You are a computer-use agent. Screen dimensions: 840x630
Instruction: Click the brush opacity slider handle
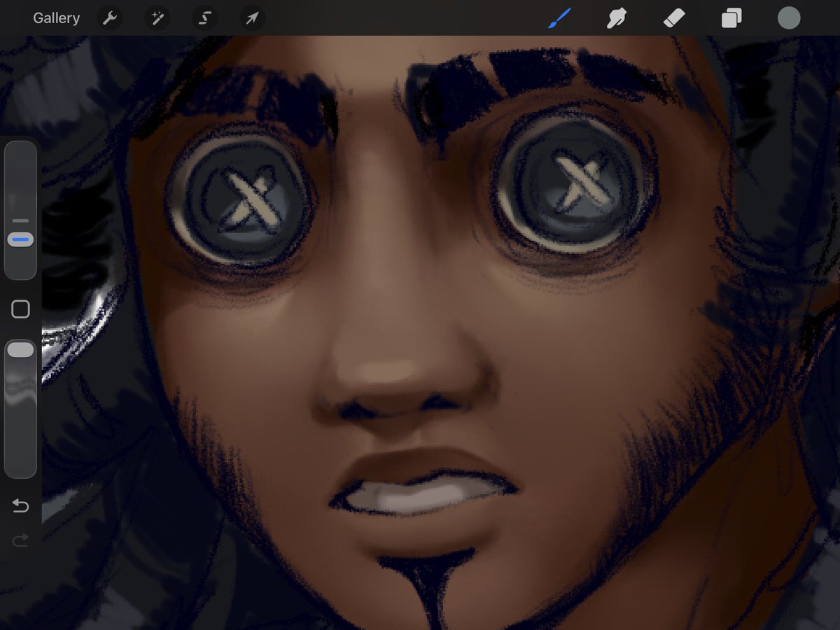[x=20, y=350]
